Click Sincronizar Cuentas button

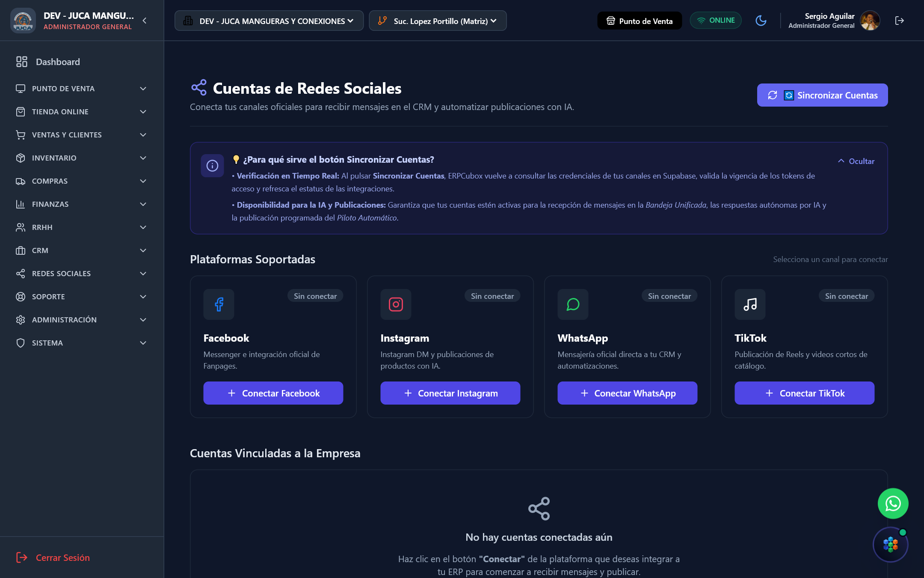click(822, 95)
